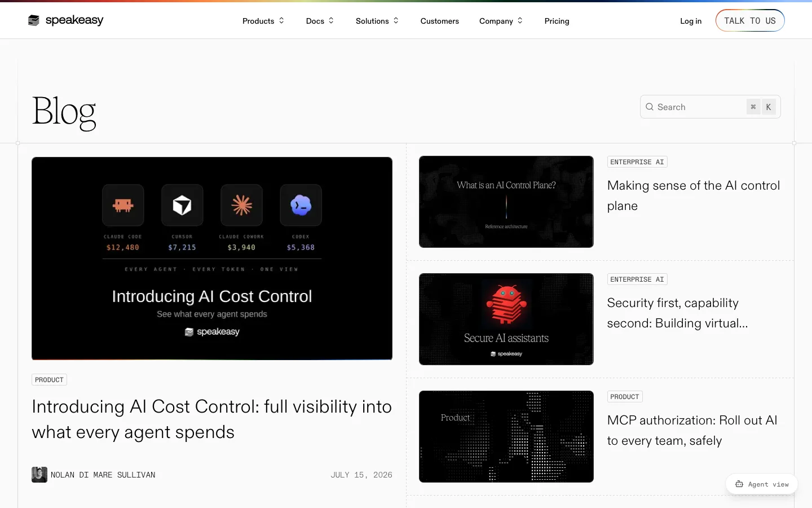Click the K key shortcut badge
Screen dimensions: 812x508
769,107
